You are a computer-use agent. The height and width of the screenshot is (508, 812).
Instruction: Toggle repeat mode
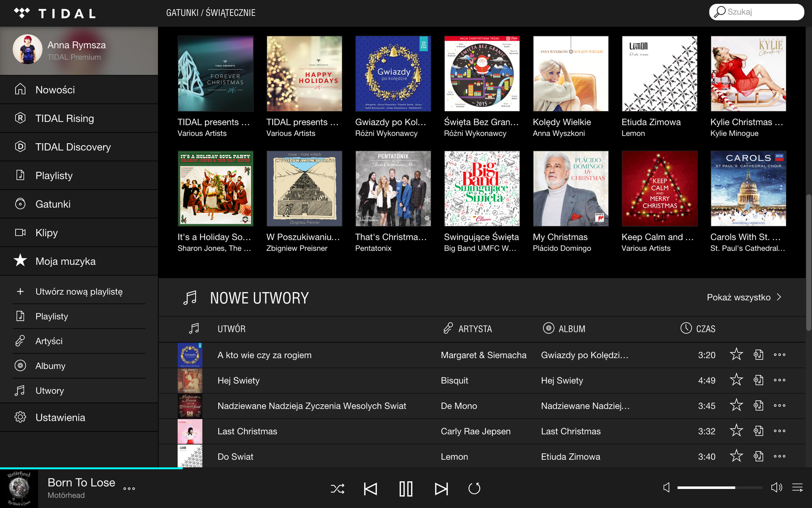474,489
